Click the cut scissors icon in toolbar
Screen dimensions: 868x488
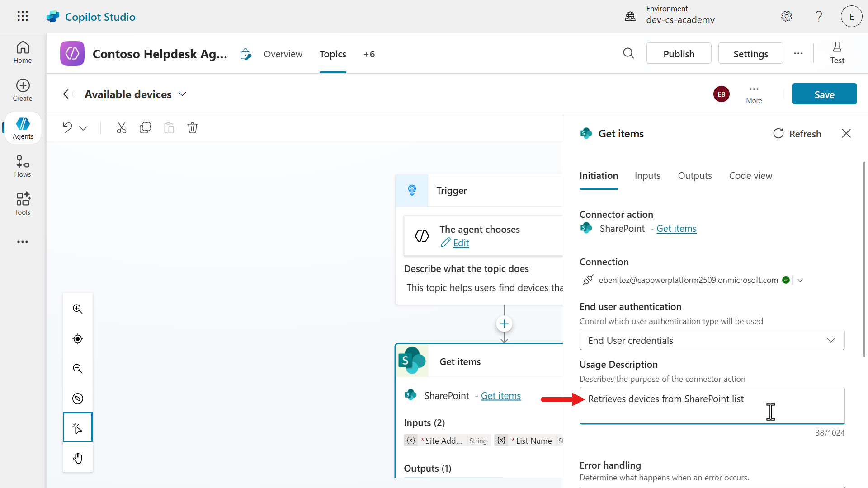coord(121,128)
